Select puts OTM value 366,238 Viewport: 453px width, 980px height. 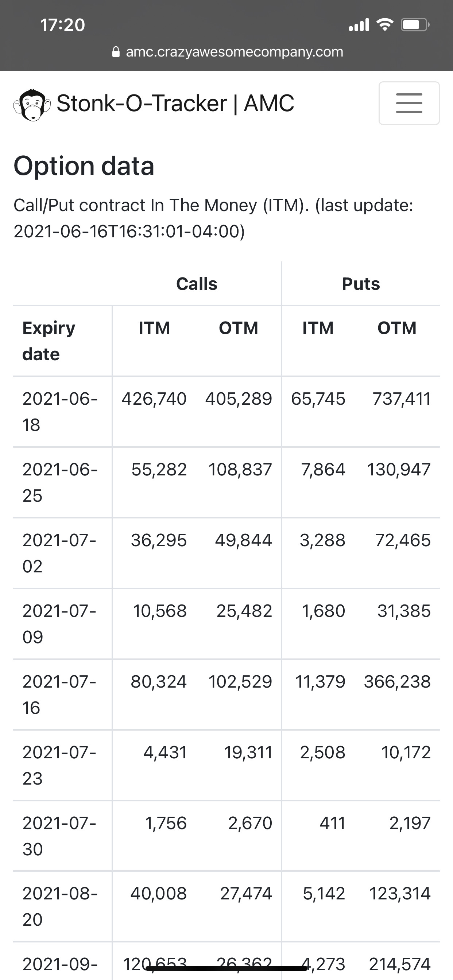(397, 682)
